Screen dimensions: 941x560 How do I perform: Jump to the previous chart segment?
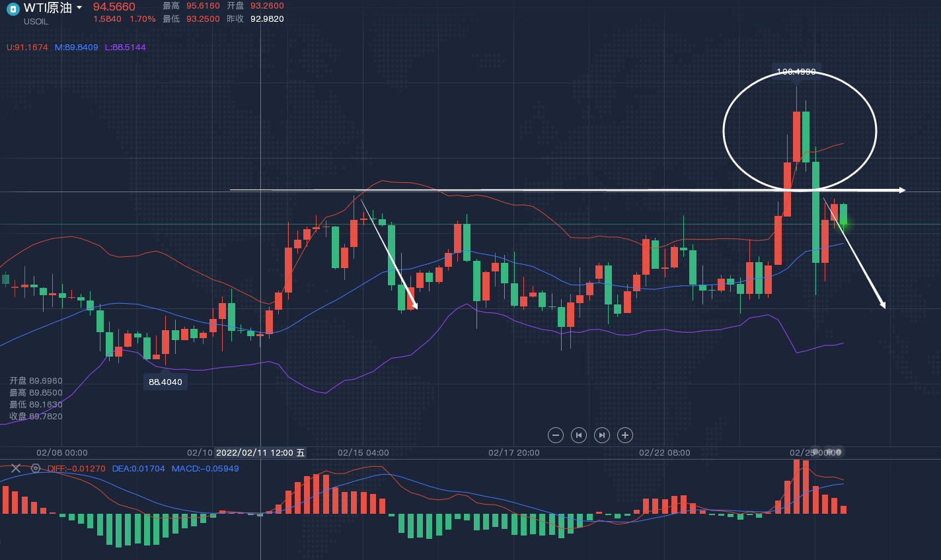tap(579, 435)
